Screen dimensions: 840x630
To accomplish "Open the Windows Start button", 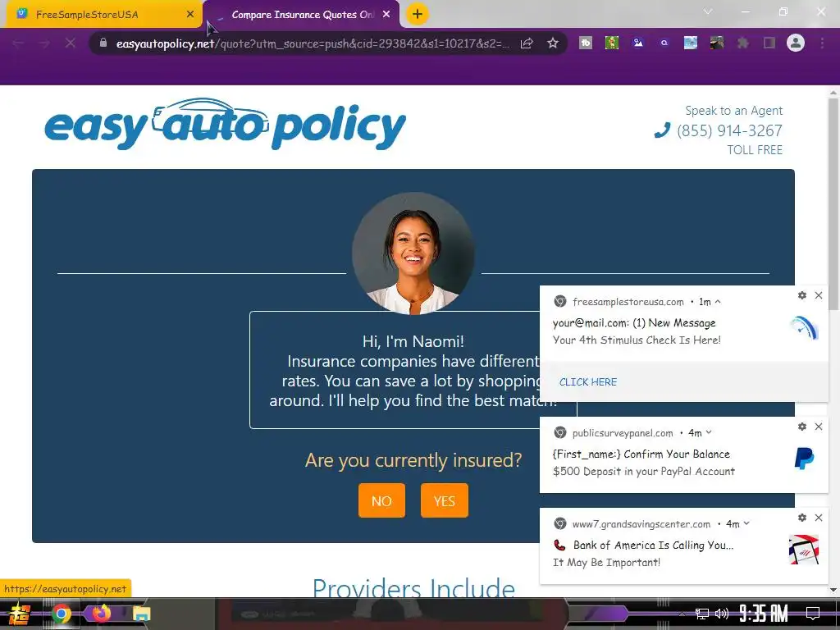I will 20,614.
